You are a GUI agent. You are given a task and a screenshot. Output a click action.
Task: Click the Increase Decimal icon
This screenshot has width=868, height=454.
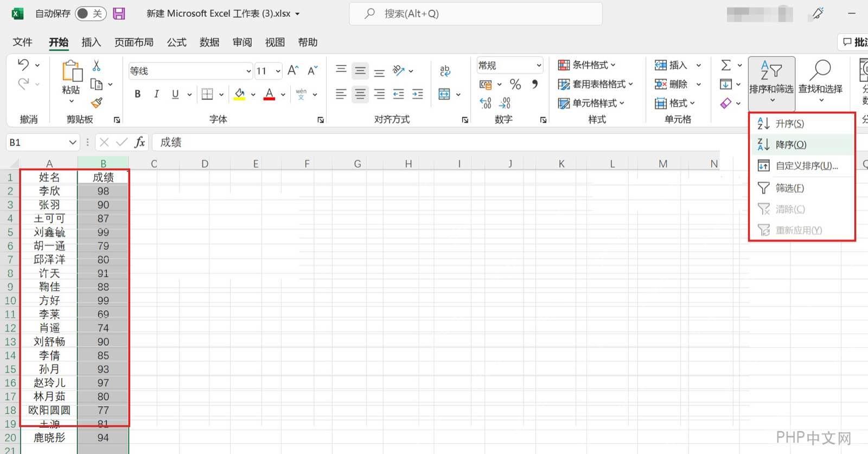(486, 103)
